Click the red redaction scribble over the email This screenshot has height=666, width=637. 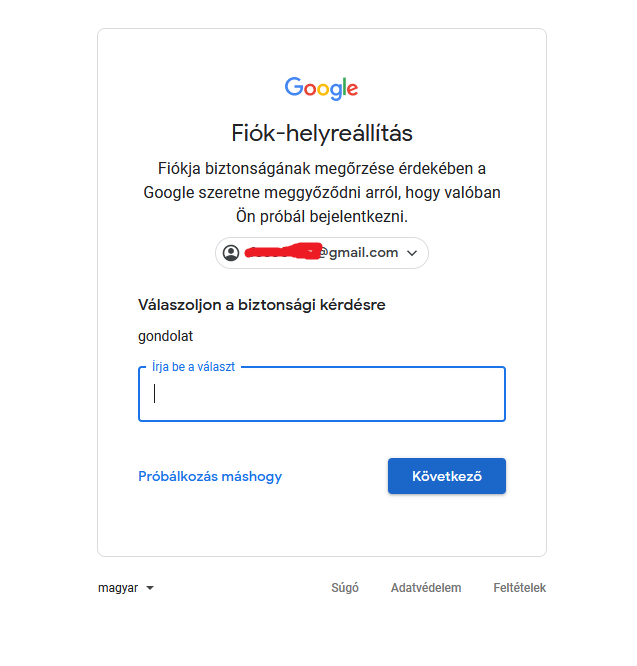pos(280,252)
